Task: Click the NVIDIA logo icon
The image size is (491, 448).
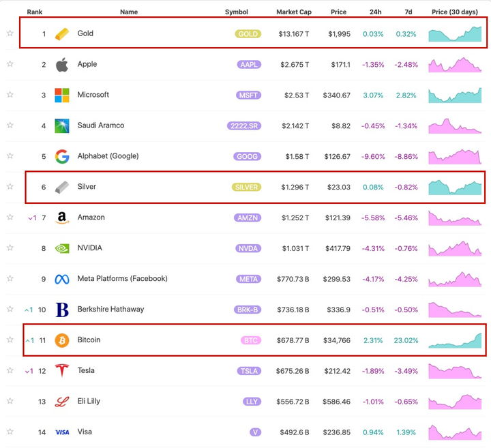Action: click(x=62, y=248)
